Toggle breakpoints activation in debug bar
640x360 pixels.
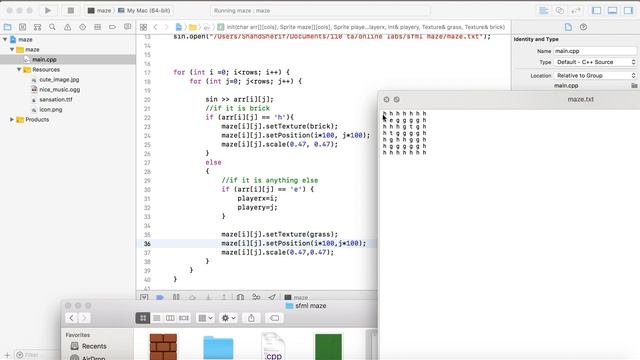(160, 298)
